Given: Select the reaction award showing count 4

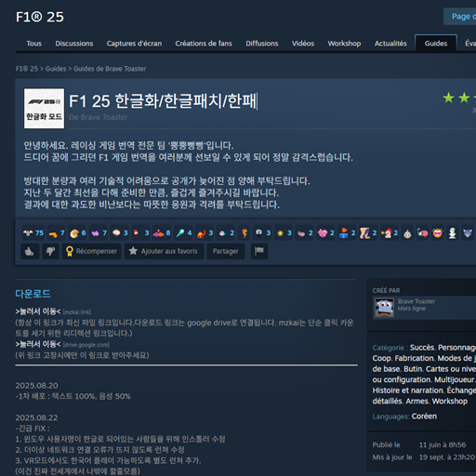Looking at the screenshot, I should (183, 233).
